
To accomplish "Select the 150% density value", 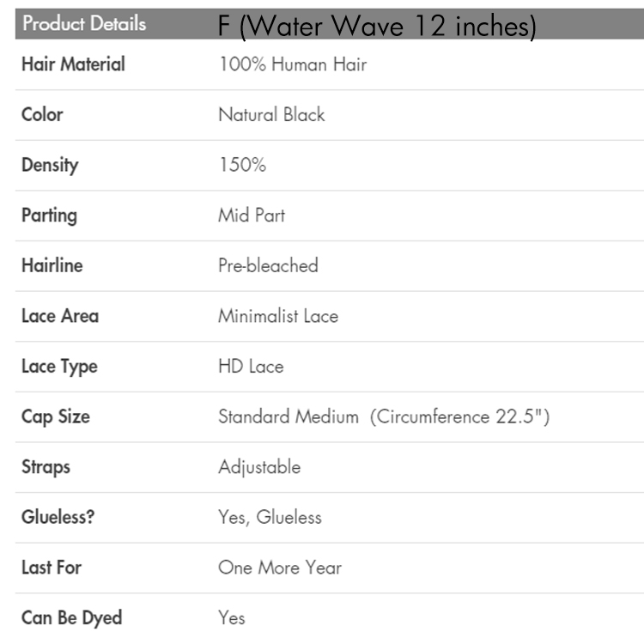I will coord(241,165).
